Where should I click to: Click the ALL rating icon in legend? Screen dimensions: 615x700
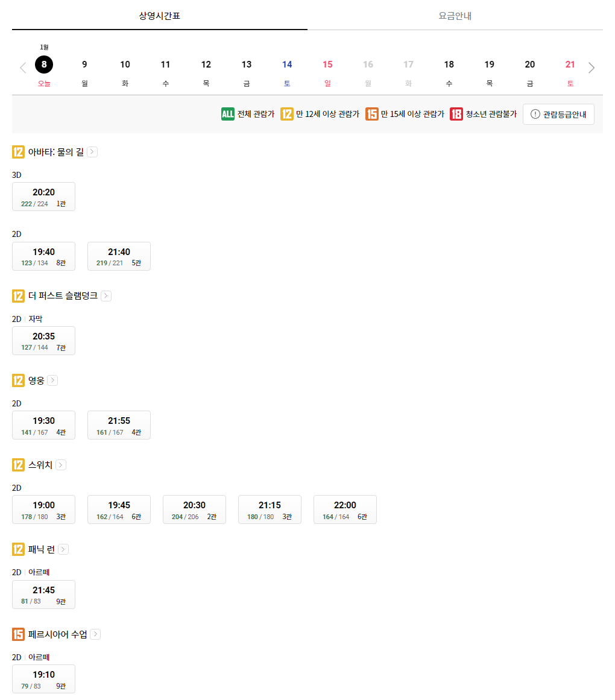(228, 114)
